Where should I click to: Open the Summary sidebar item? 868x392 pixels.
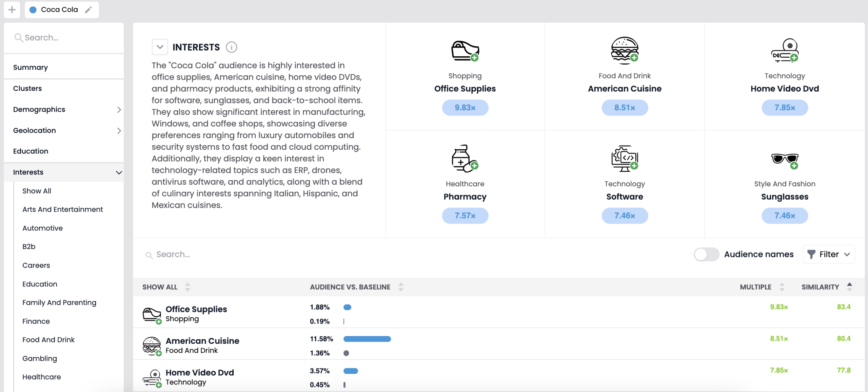[x=31, y=68]
